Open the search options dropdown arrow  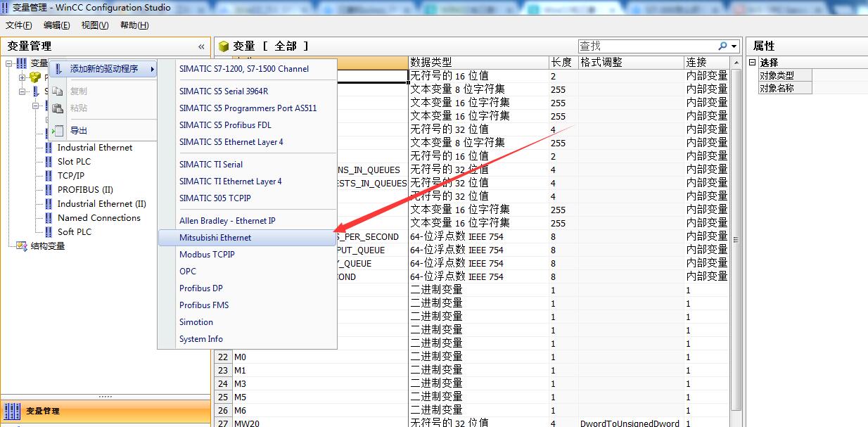pos(734,46)
